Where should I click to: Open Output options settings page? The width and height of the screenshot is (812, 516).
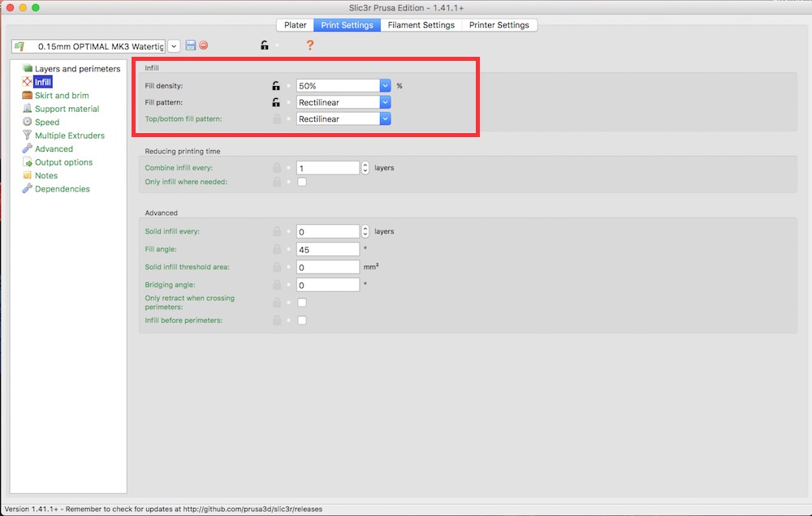tap(63, 162)
